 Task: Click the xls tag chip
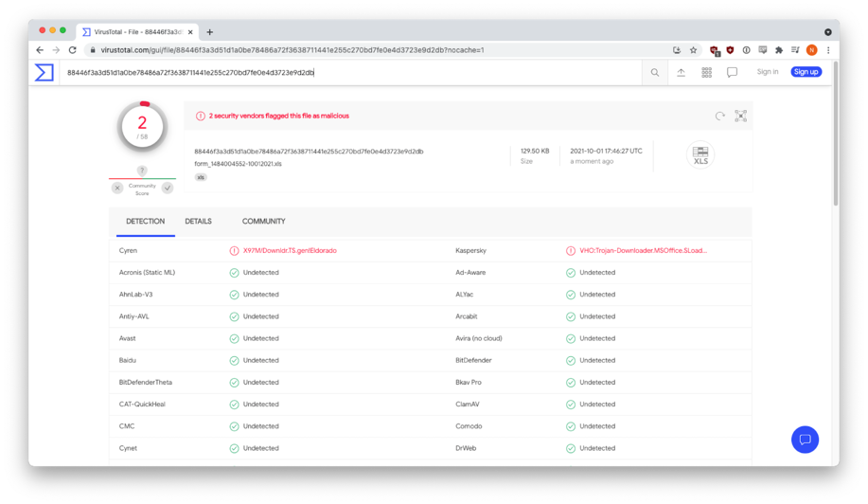click(x=201, y=177)
